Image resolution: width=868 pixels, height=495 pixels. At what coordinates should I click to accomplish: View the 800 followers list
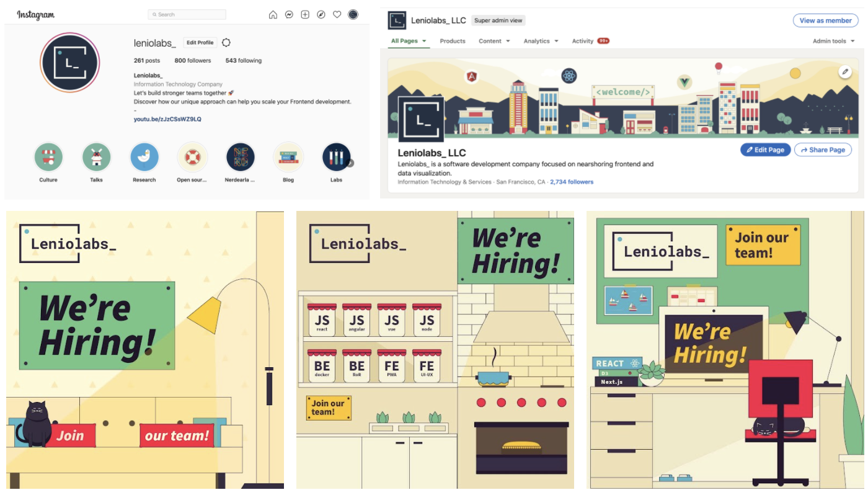click(193, 61)
